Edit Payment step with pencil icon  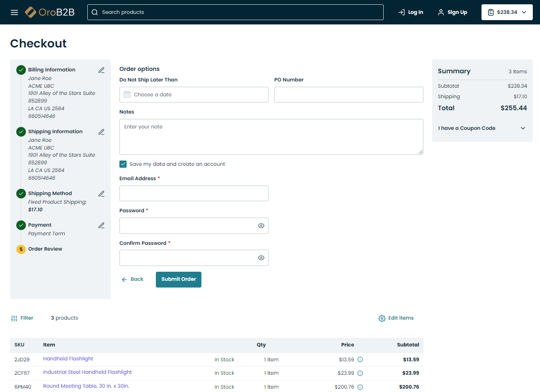tap(101, 225)
